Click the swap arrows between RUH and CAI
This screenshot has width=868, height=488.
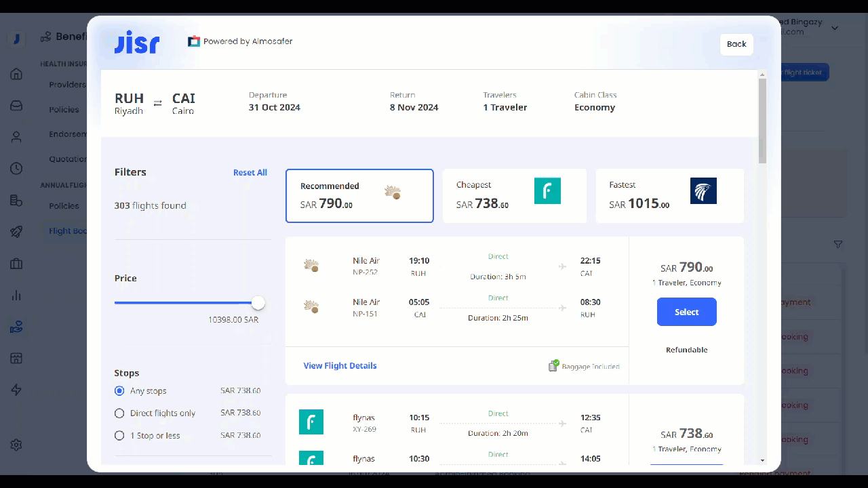158,103
